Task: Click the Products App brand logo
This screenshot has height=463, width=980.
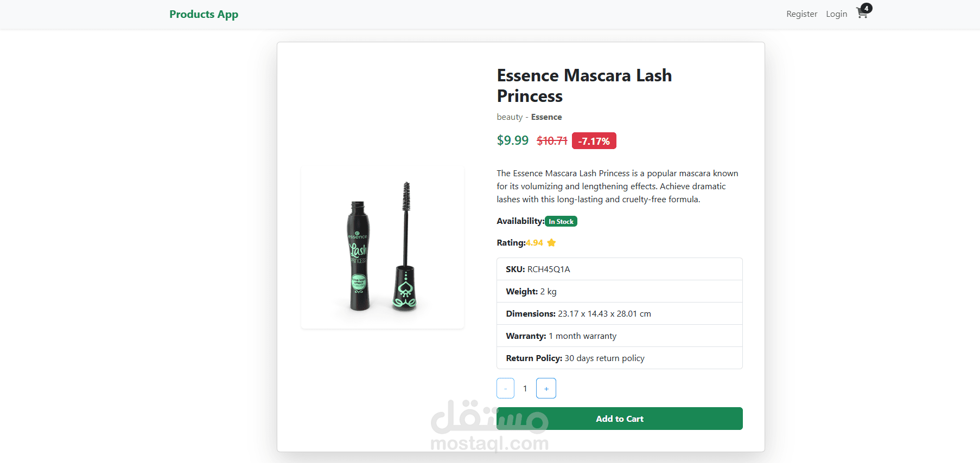Action: tap(203, 14)
